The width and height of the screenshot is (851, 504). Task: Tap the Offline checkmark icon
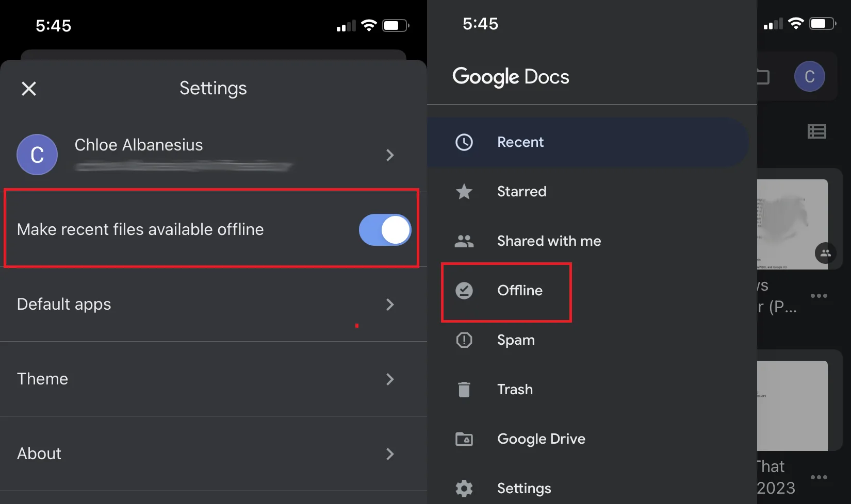coord(464,291)
